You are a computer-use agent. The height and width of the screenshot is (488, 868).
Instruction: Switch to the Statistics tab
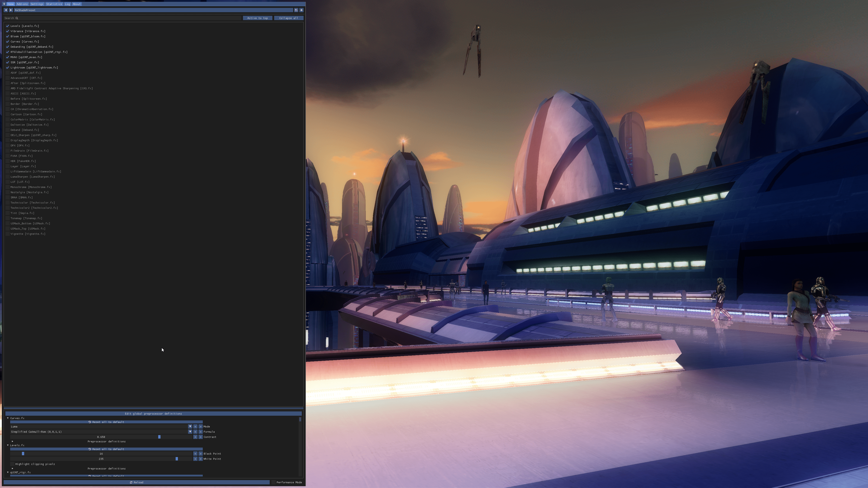tap(54, 4)
